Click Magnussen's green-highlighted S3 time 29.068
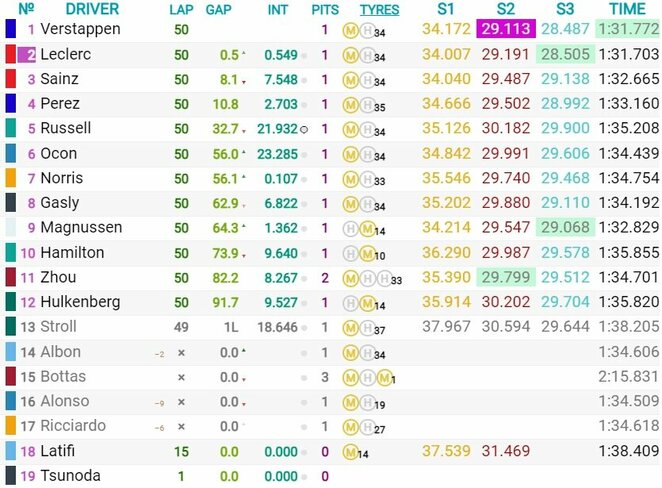The width and height of the screenshot is (662, 488). tap(564, 228)
